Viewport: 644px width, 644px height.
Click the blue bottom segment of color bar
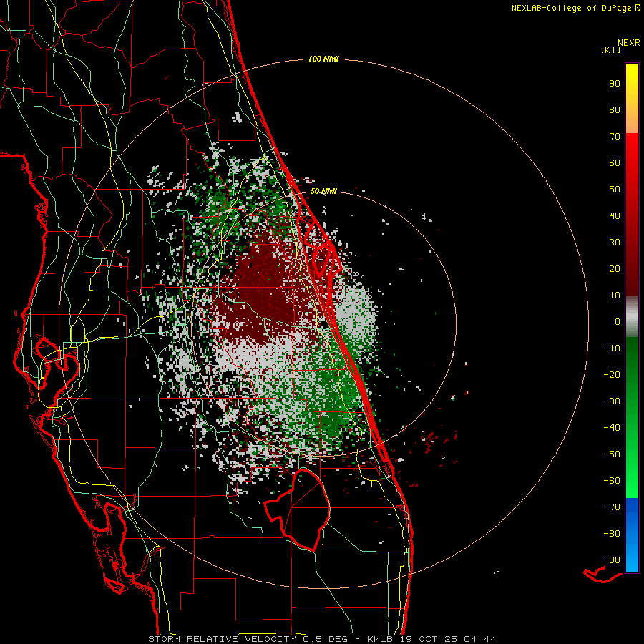point(632,535)
